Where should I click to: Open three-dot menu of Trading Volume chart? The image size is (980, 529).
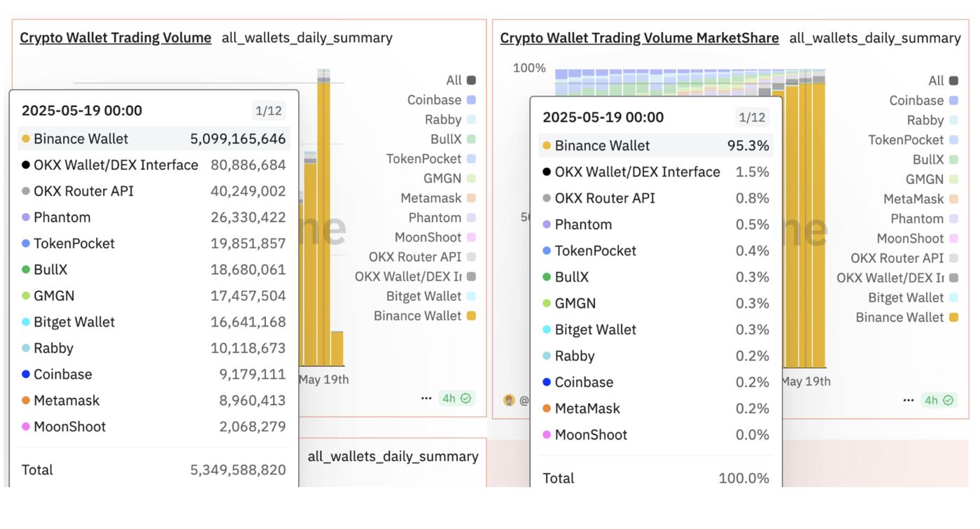[x=426, y=398]
